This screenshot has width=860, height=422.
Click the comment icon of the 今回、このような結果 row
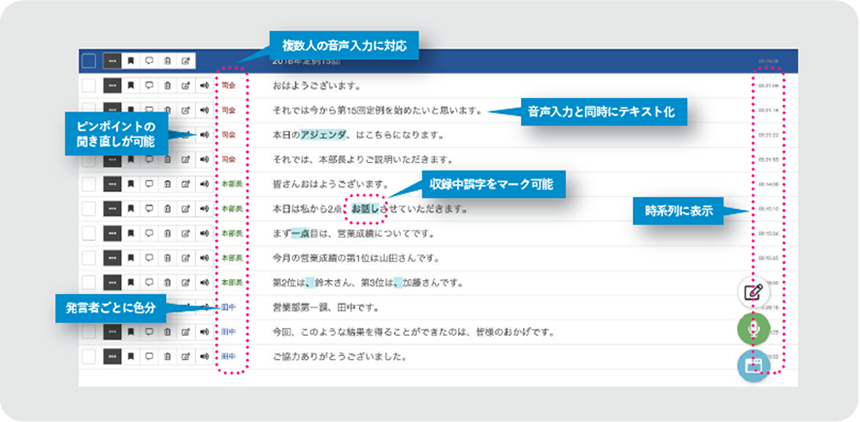pos(149,331)
